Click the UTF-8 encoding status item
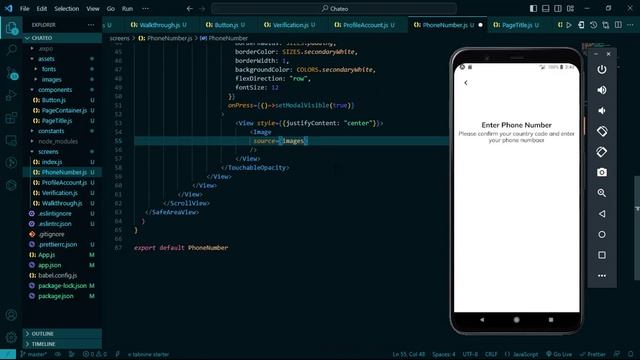 pos(470,354)
